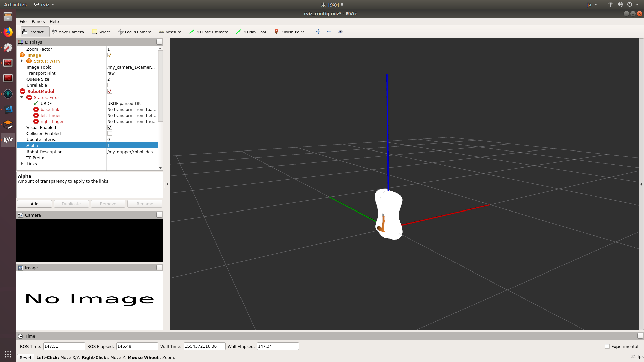Open Visual Studio Code from the dock

[8, 109]
